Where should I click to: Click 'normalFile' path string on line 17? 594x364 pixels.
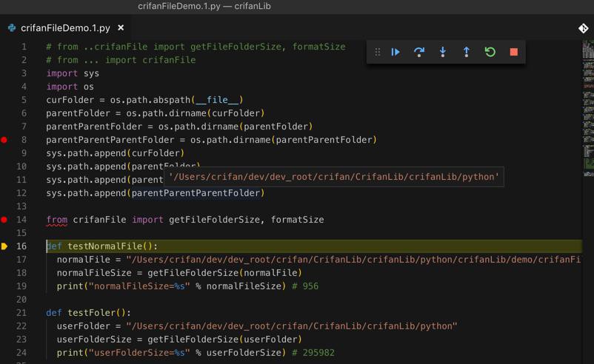(x=353, y=260)
